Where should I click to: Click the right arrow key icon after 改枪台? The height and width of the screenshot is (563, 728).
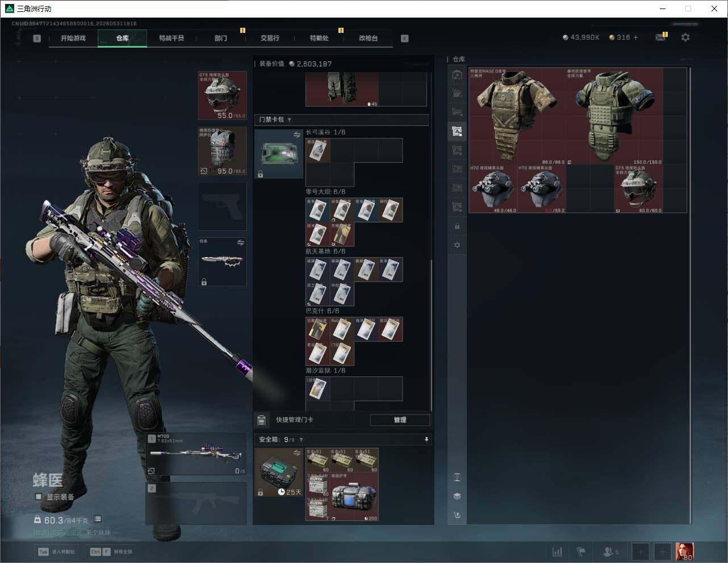coord(405,38)
